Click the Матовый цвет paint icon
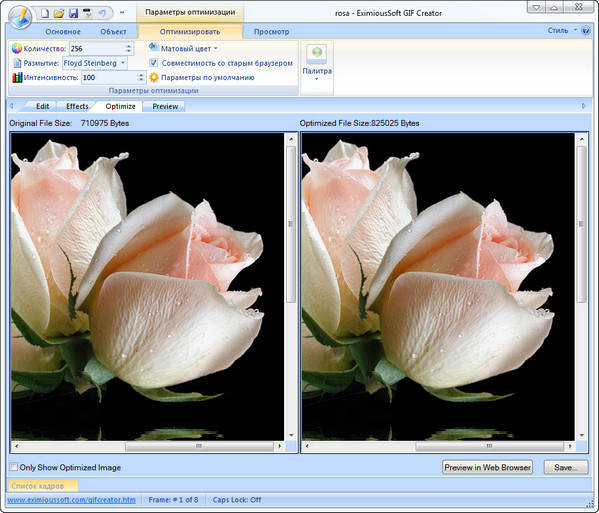Viewport: 599px width, 513px height. pyautogui.click(x=154, y=47)
